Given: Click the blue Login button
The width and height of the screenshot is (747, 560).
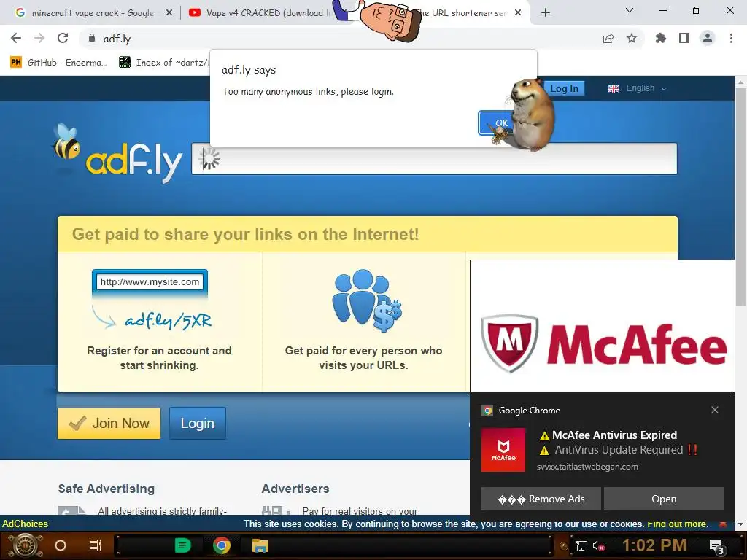Looking at the screenshot, I should 197,423.
